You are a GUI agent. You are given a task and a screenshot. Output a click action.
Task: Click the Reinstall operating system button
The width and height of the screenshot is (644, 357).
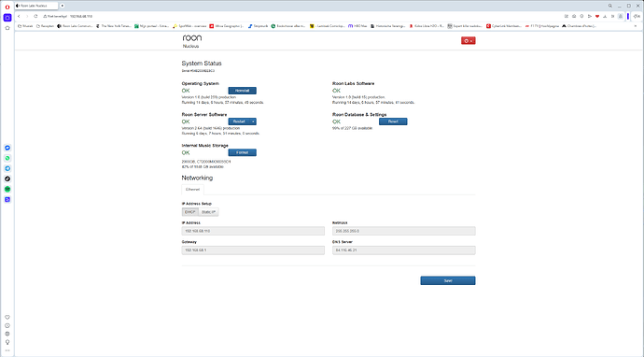point(243,91)
